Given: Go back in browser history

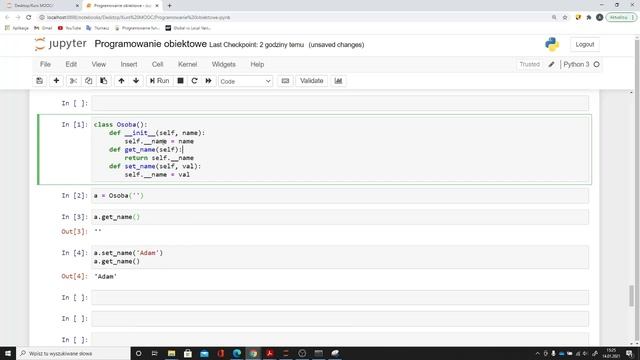Looking at the screenshot, I should point(7,17).
